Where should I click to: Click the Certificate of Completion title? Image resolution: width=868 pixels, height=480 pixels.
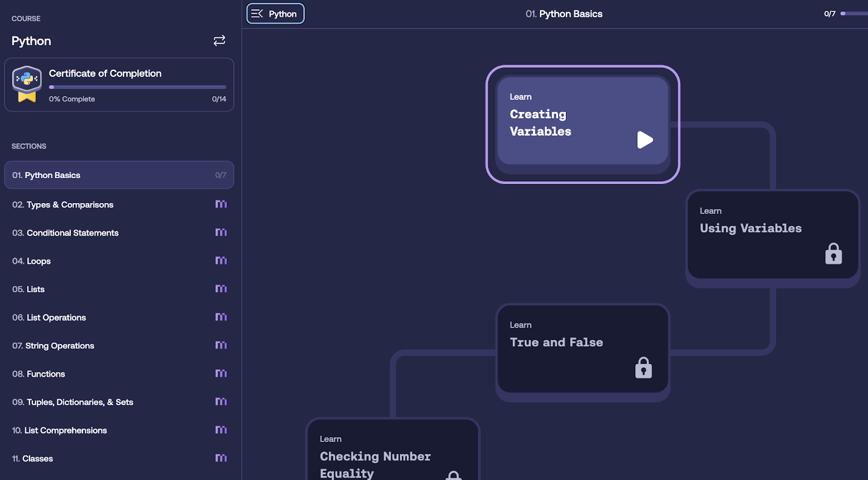(105, 73)
